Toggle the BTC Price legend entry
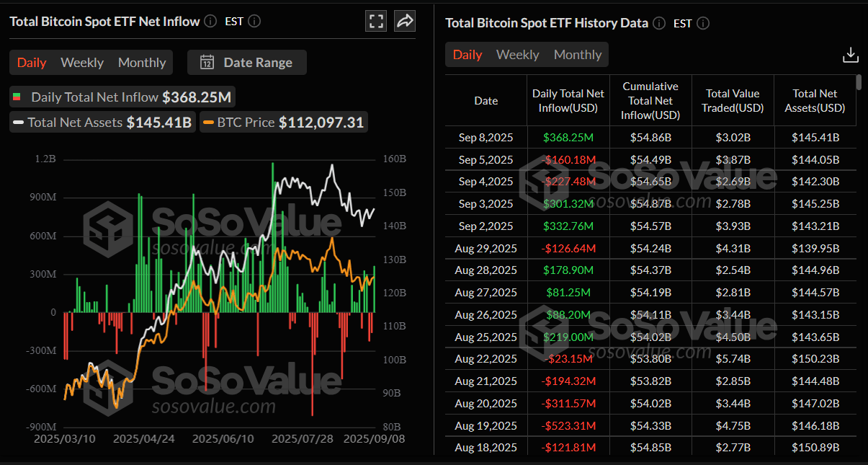 [288, 122]
